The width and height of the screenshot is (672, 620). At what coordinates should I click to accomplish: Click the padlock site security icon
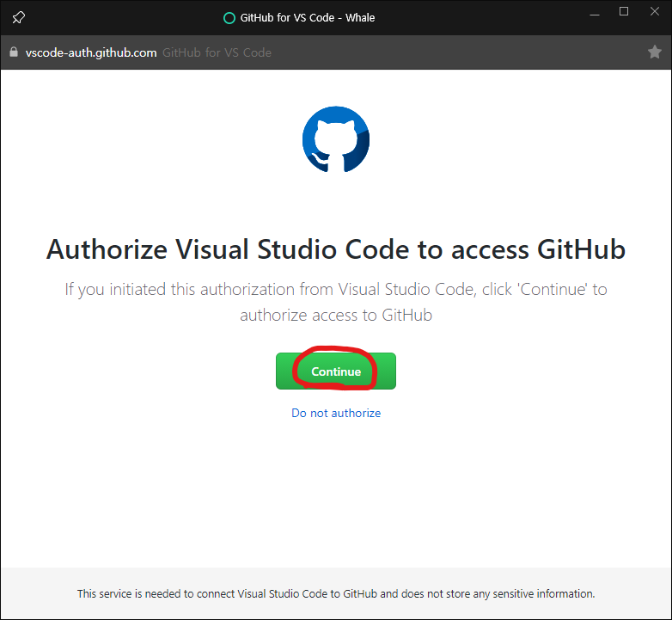click(x=14, y=52)
